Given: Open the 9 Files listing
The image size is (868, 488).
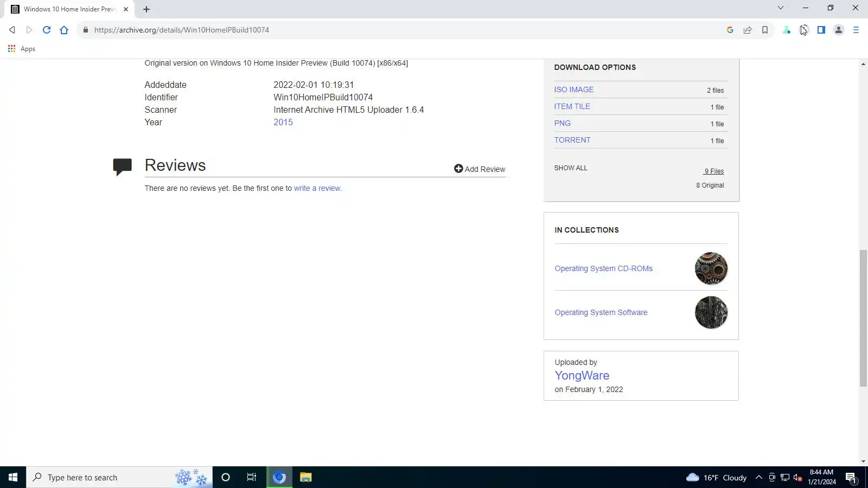Looking at the screenshot, I should pyautogui.click(x=714, y=171).
